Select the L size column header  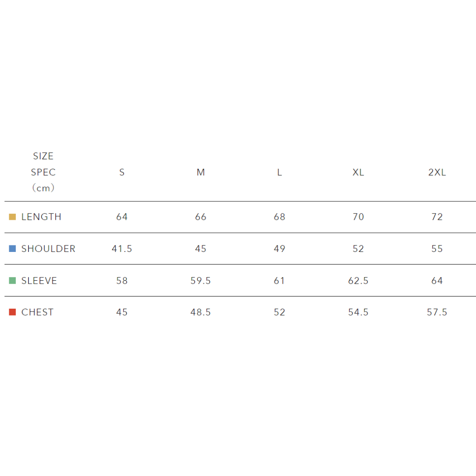[x=279, y=172]
